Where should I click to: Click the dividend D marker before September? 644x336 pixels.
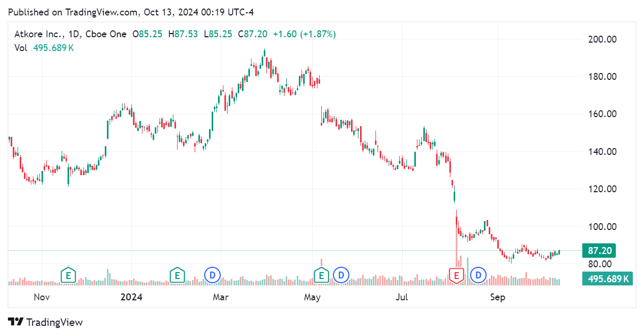tap(479, 275)
